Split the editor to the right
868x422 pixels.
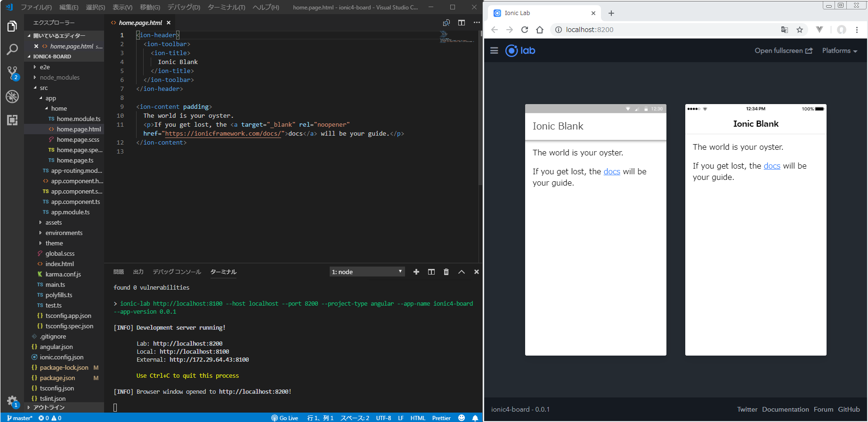pos(462,23)
